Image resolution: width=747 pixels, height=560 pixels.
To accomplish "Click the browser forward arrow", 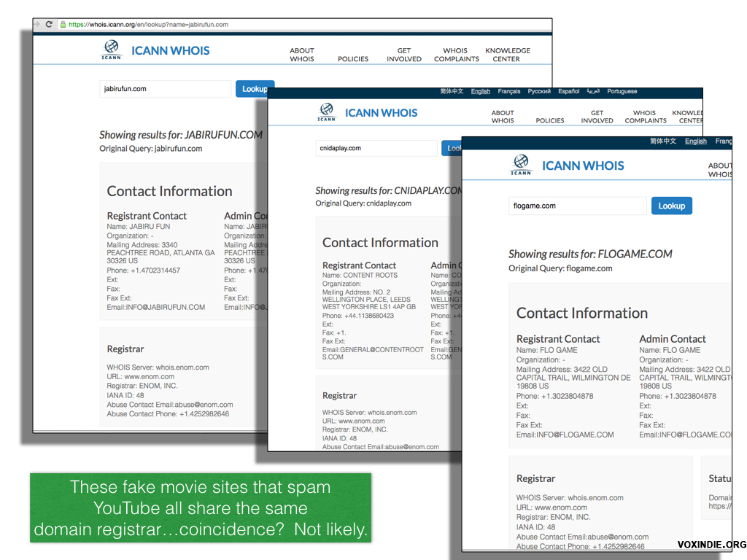I will pos(36,24).
